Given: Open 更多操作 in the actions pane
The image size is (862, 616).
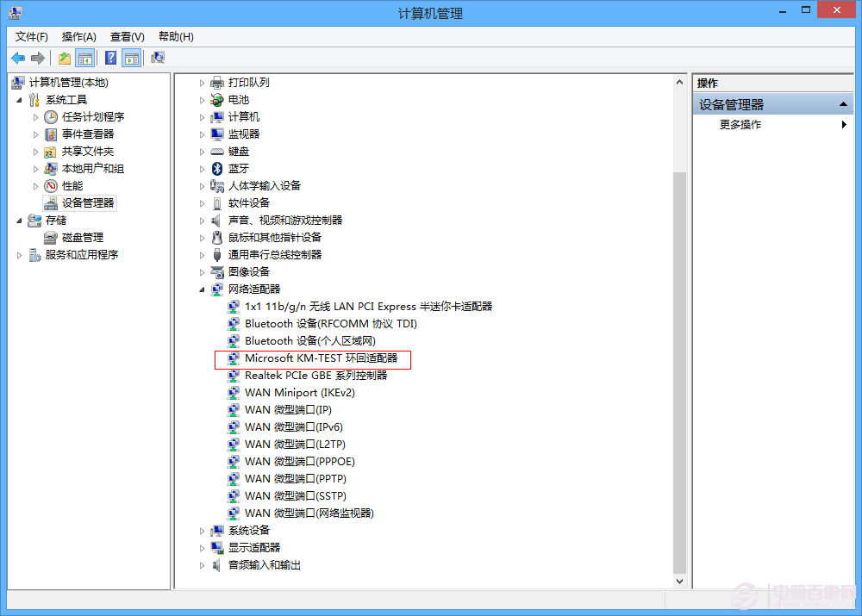Looking at the screenshot, I should pos(740,125).
